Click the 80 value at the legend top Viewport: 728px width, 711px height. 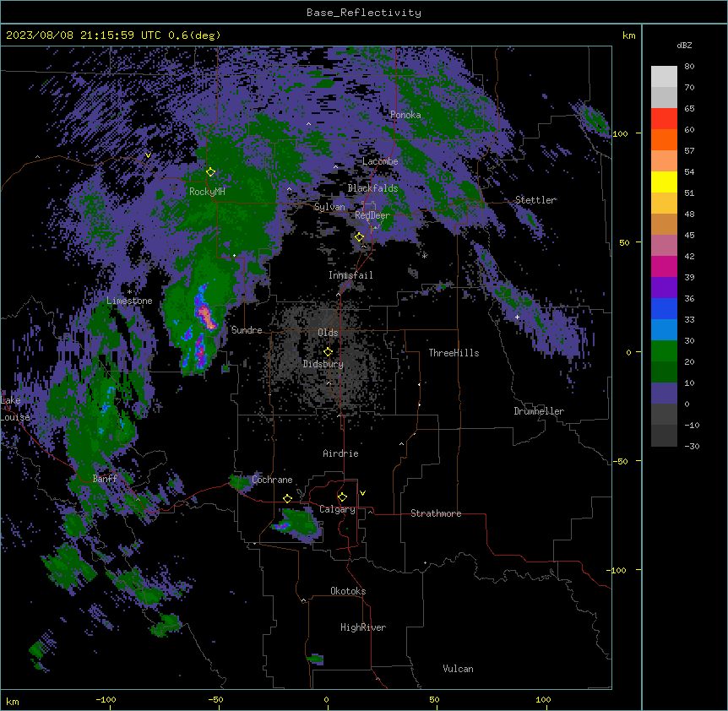689,67
